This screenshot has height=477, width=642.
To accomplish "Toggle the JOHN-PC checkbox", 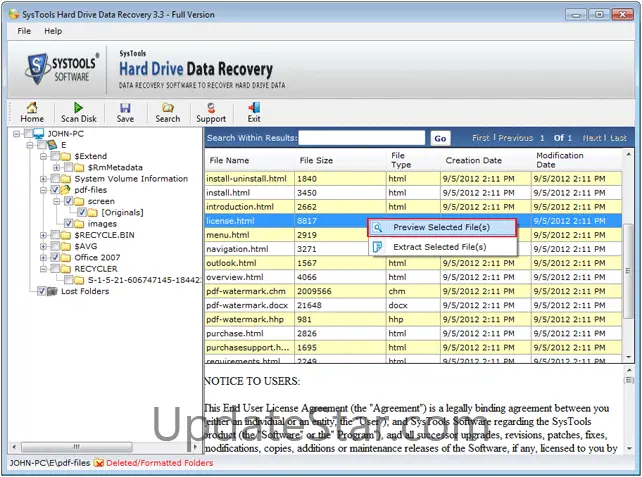I will click(x=28, y=133).
